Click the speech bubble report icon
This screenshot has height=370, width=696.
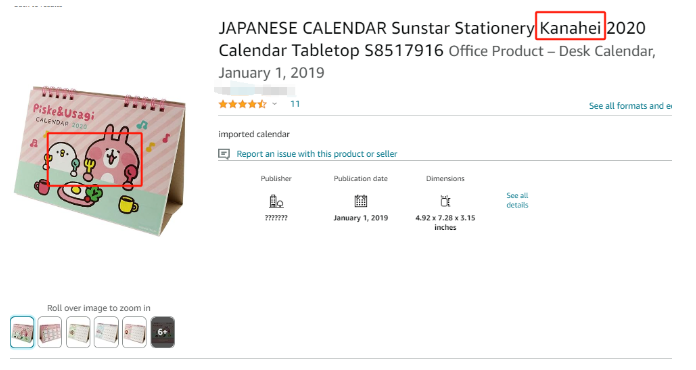[224, 154]
